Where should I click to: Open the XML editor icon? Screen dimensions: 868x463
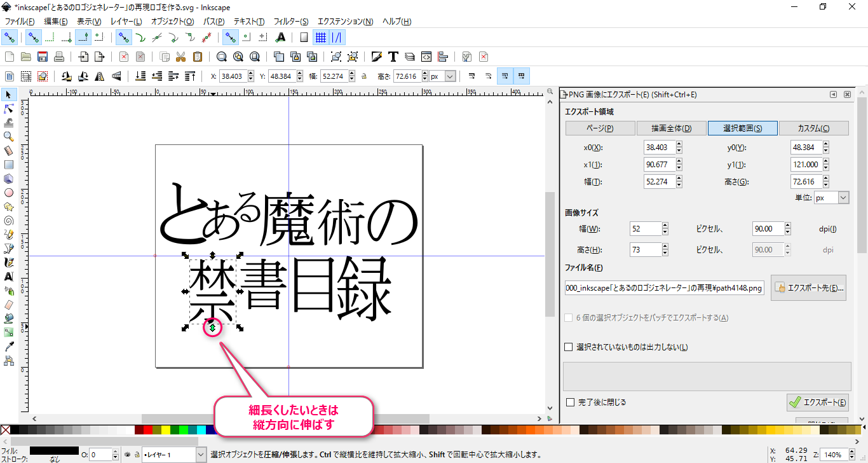coord(426,57)
